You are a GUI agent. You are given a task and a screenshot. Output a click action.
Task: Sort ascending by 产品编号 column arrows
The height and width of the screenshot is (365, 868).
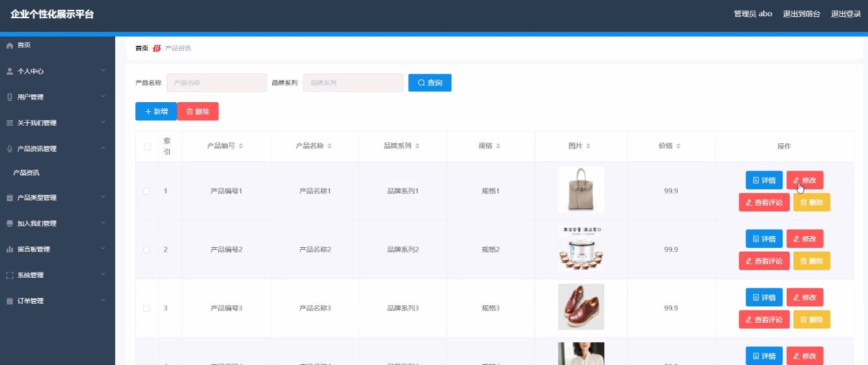(241, 144)
